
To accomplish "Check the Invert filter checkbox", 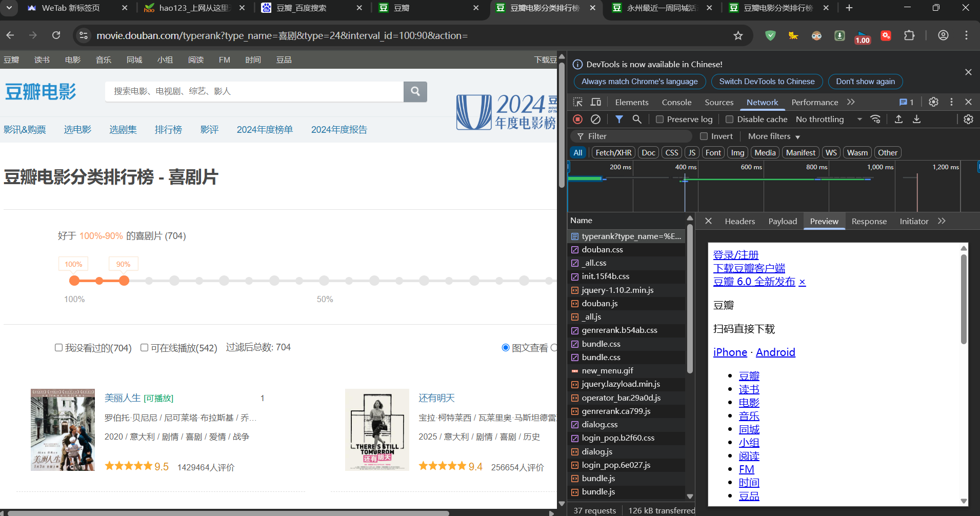I will click(704, 136).
